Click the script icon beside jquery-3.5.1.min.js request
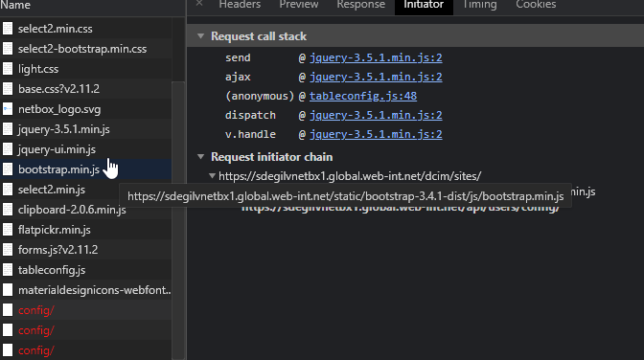The height and width of the screenshot is (360, 644). [8, 129]
